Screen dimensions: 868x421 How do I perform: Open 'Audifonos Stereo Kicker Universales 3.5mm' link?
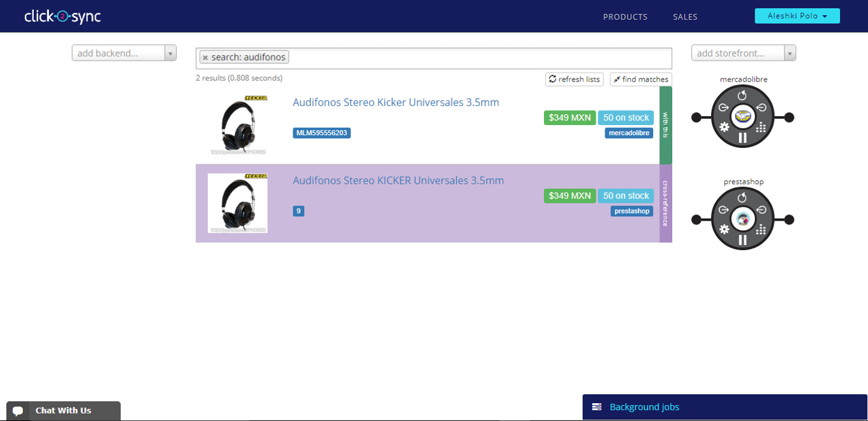pyautogui.click(x=395, y=102)
